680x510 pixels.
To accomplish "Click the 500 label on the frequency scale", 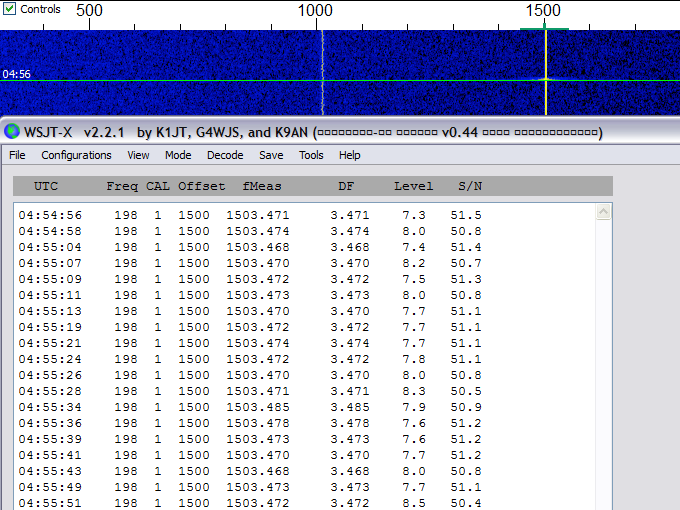I will tap(89, 10).
